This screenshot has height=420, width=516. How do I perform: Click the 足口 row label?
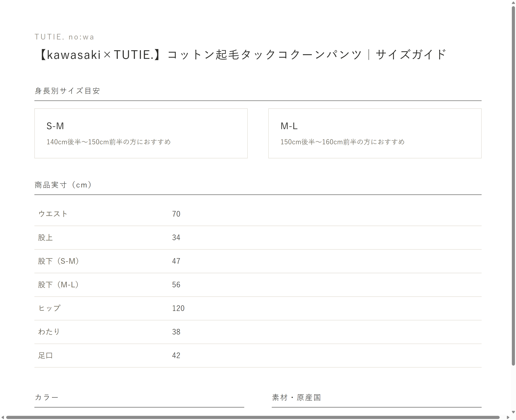click(45, 355)
